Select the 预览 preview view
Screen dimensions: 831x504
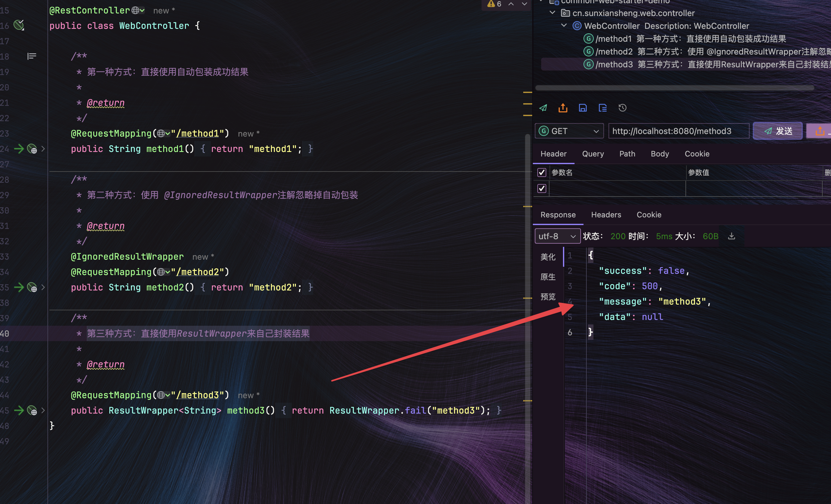pyautogui.click(x=548, y=297)
